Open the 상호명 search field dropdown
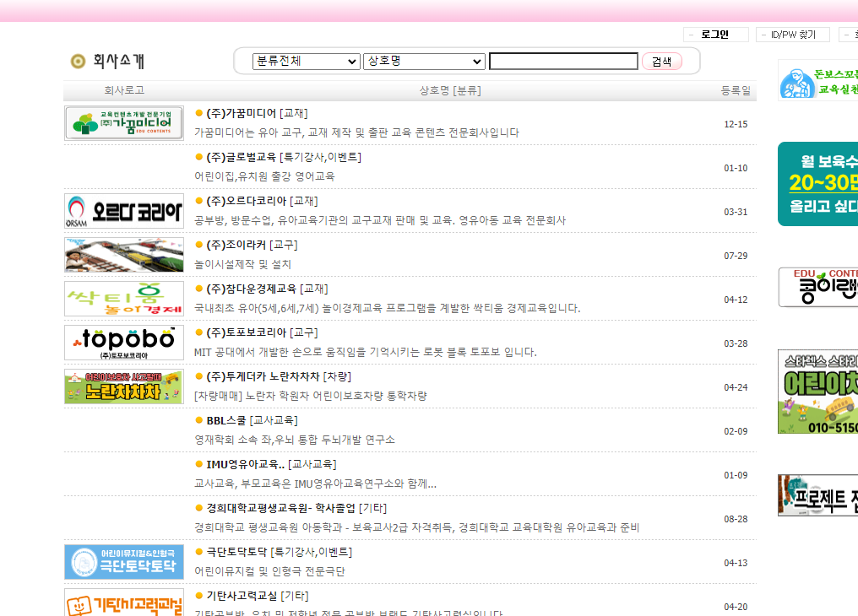Image resolution: width=858 pixels, height=616 pixels. (x=424, y=62)
